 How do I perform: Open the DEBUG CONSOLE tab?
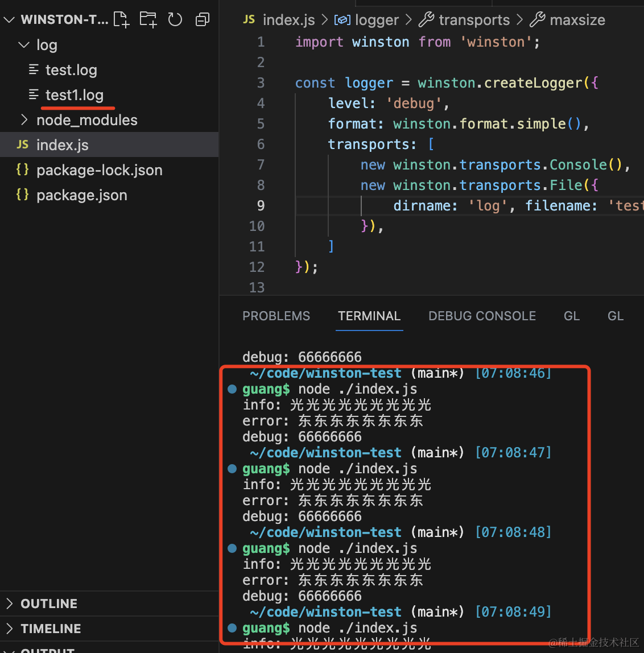pyautogui.click(x=482, y=316)
